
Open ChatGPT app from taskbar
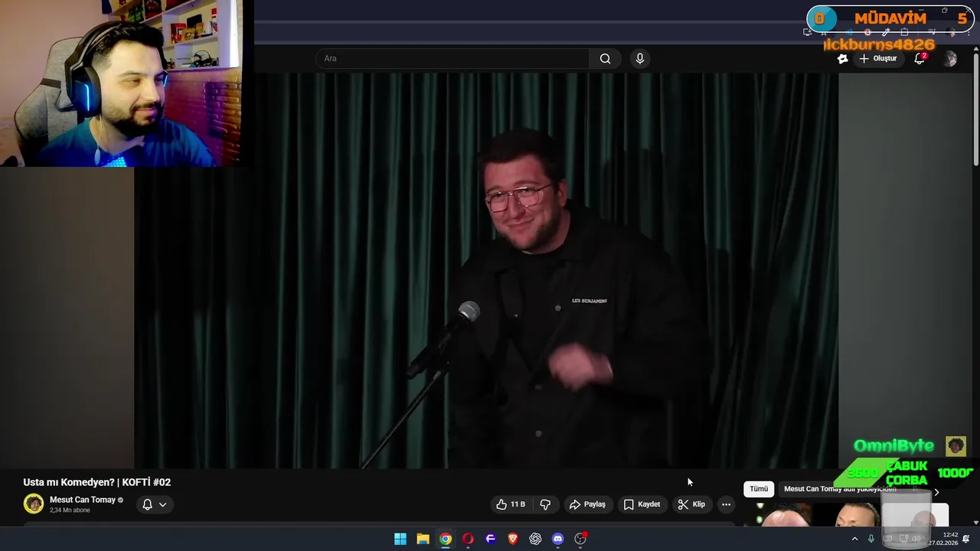point(535,539)
